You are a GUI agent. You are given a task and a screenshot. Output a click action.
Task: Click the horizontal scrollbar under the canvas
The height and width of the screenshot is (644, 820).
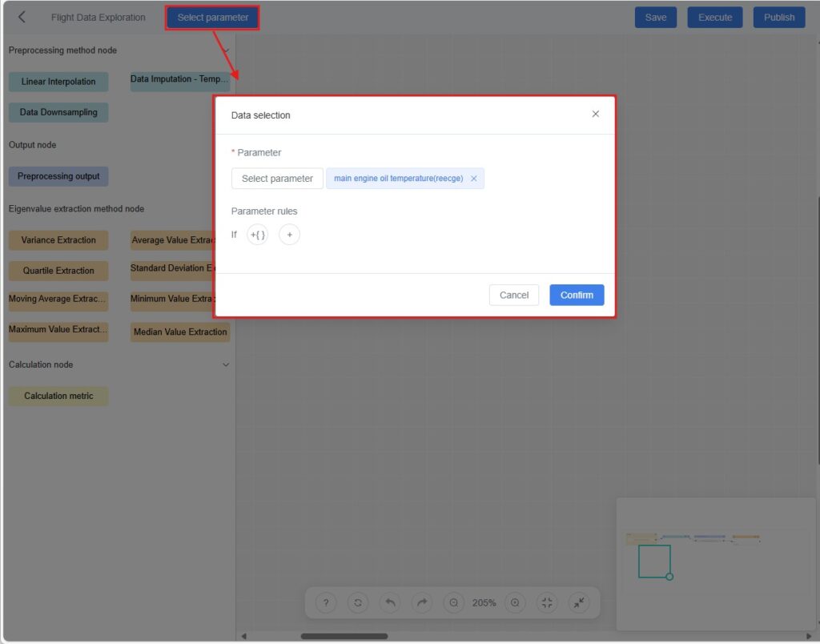pos(344,636)
